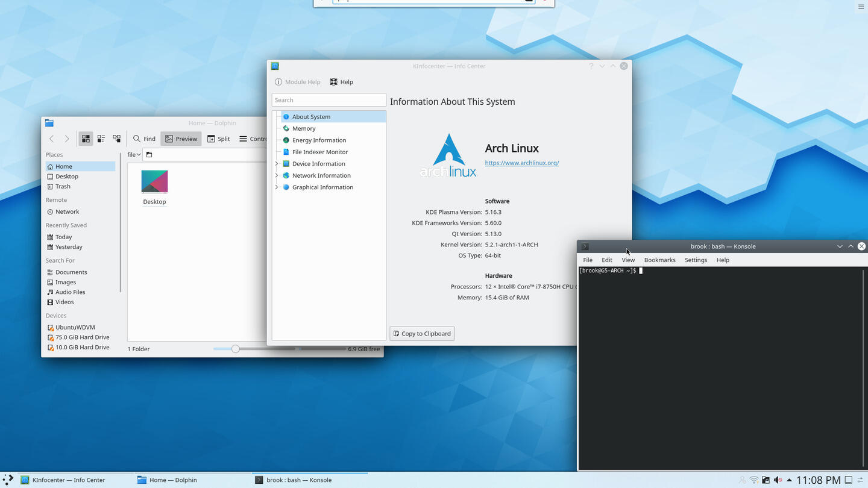
Task: Expand hidden system tray icons arrow
Action: [x=789, y=480]
